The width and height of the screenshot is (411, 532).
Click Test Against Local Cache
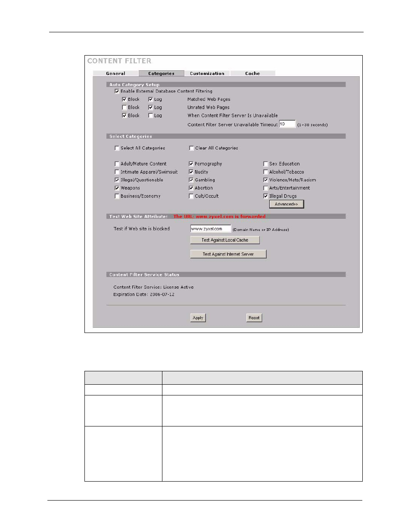pyautogui.click(x=225, y=240)
